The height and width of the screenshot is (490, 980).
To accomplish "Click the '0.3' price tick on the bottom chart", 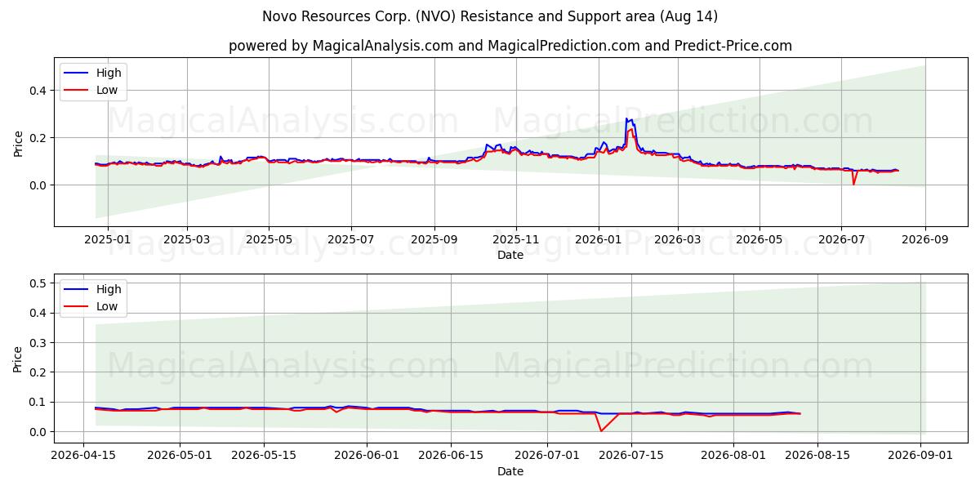I will pyautogui.click(x=40, y=343).
